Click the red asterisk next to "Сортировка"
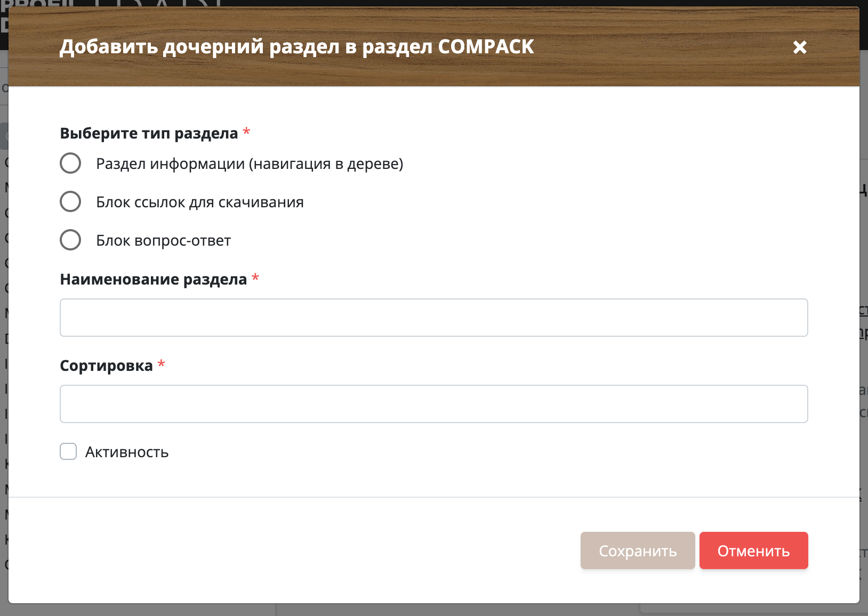 point(161,364)
